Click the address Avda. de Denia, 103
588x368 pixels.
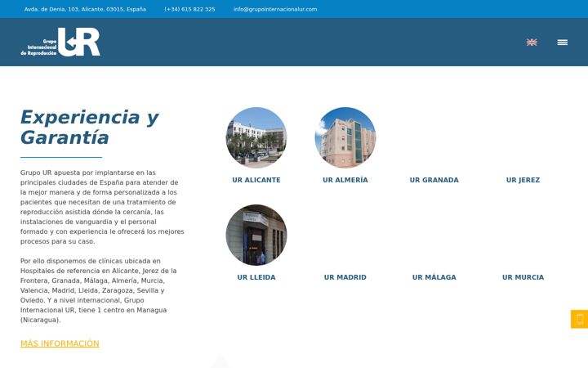(85, 9)
